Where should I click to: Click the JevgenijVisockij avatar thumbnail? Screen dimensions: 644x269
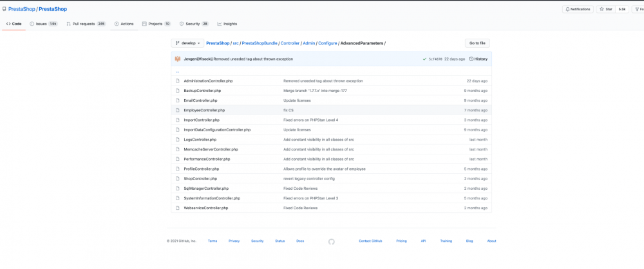pyautogui.click(x=178, y=59)
